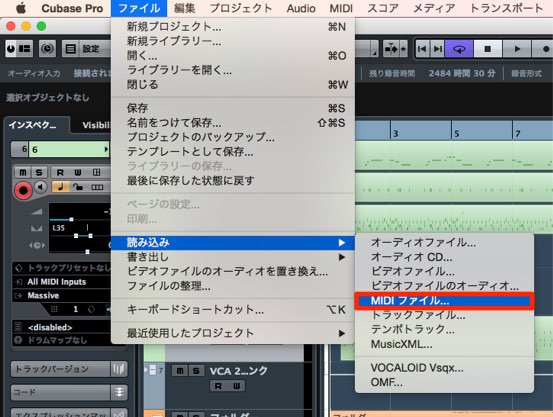
Task: Select VOCALOID Vsqx... in the import submenu
Action: [x=444, y=368]
